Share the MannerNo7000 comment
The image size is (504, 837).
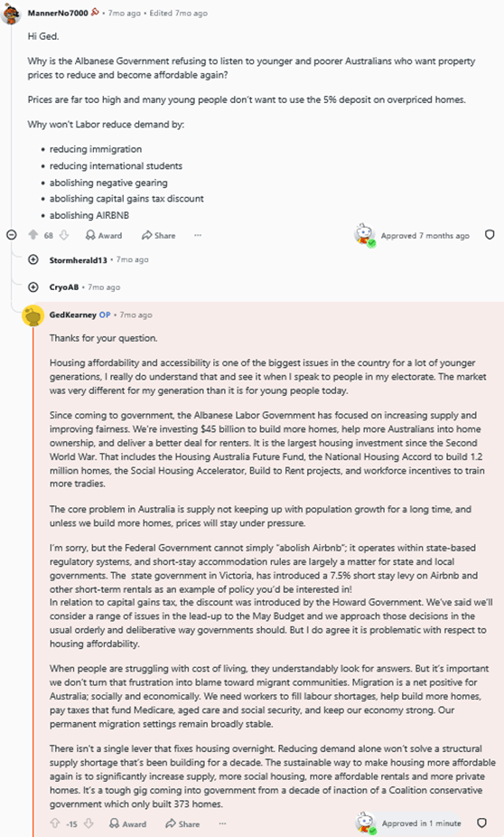[158, 235]
